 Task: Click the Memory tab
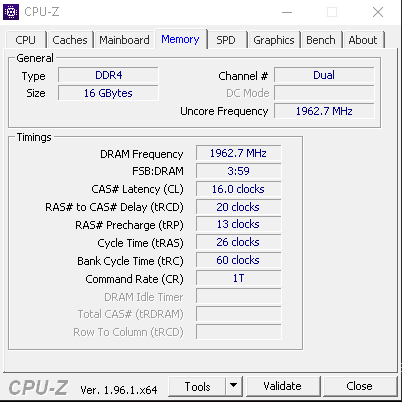[180, 39]
